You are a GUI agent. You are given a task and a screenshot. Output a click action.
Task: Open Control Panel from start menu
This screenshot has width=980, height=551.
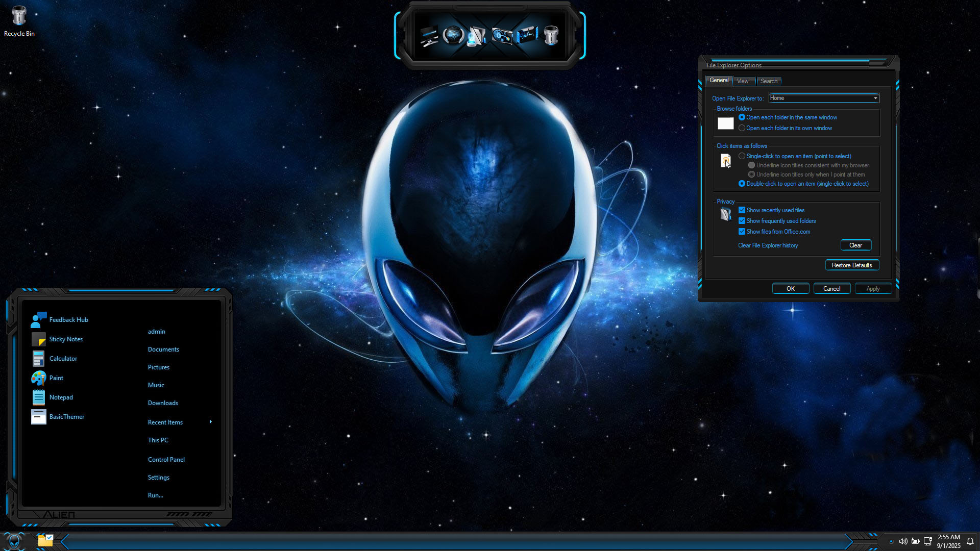coord(166,460)
